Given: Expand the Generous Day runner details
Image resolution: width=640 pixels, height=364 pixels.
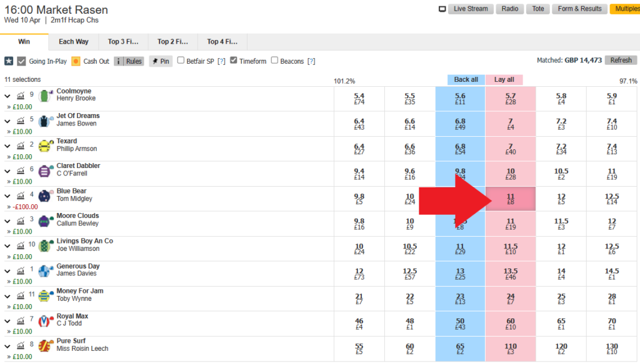Looking at the screenshot, I should point(7,271).
